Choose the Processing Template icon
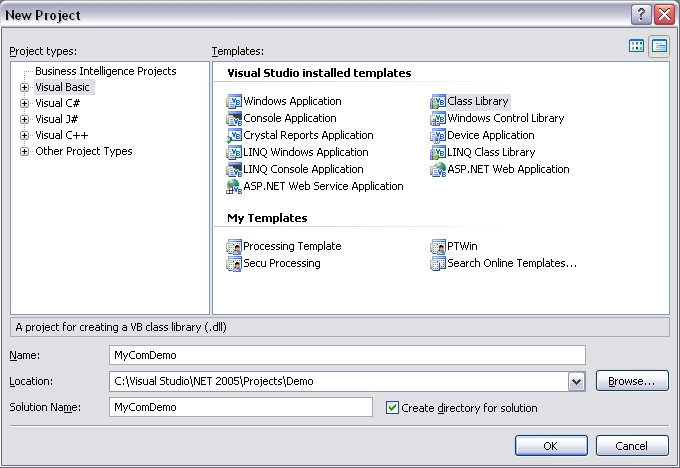The height and width of the screenshot is (468, 680). [x=234, y=246]
